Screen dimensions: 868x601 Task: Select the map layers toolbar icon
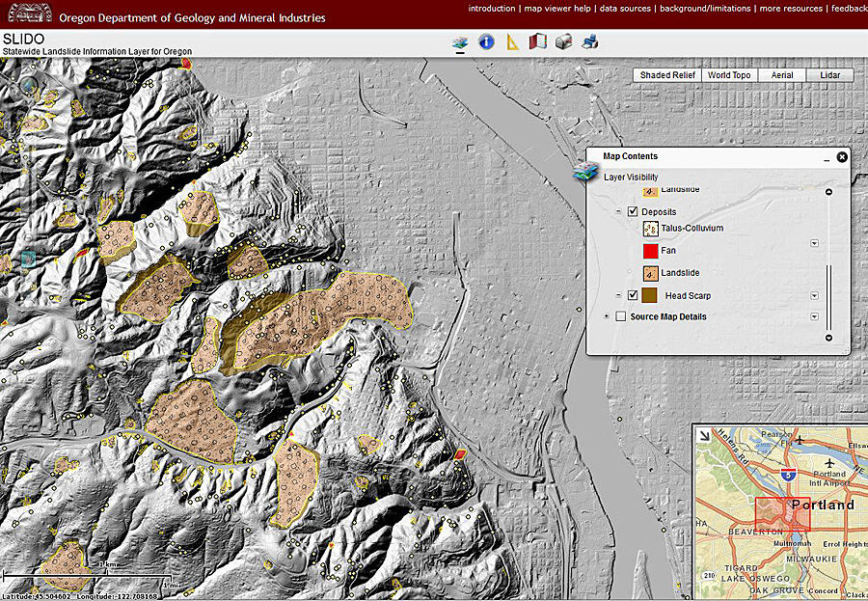459,41
